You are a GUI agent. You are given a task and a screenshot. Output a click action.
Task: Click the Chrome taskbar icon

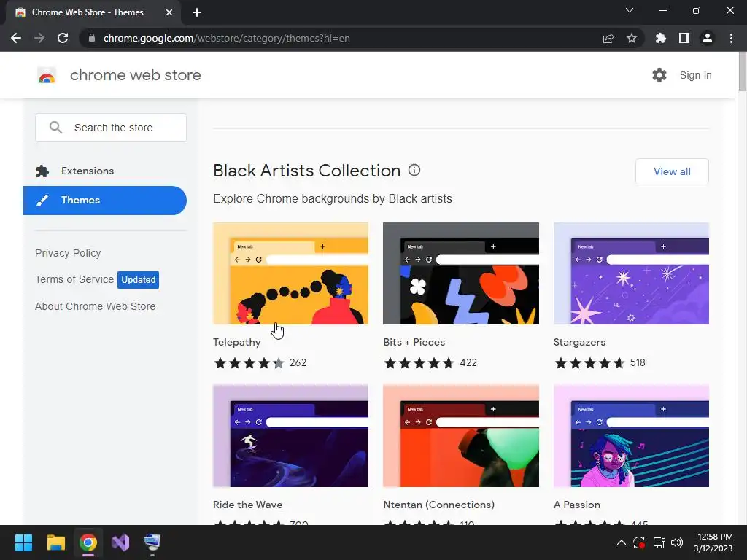[x=88, y=542]
